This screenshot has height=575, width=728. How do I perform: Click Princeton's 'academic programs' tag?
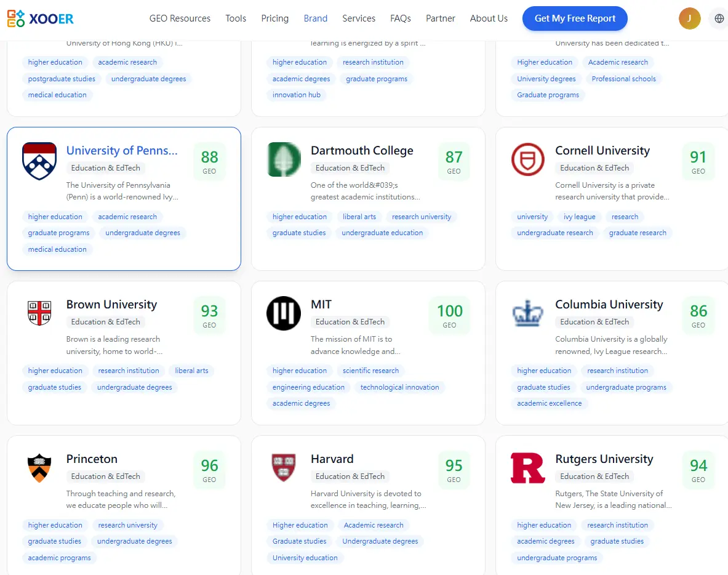pyautogui.click(x=59, y=558)
